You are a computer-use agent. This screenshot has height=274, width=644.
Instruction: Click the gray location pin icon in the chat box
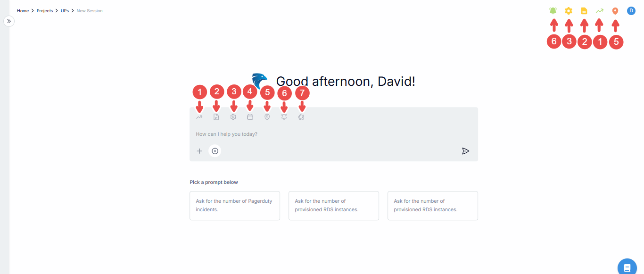pyautogui.click(x=267, y=117)
